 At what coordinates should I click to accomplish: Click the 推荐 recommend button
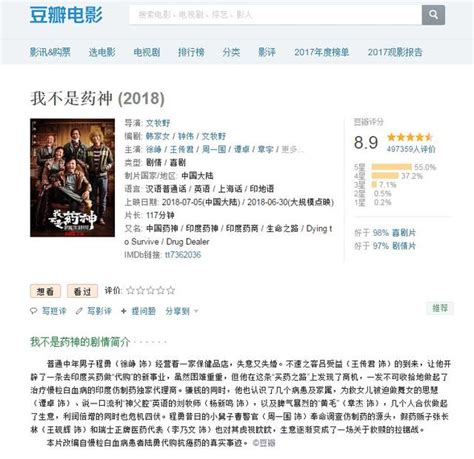pyautogui.click(x=440, y=308)
